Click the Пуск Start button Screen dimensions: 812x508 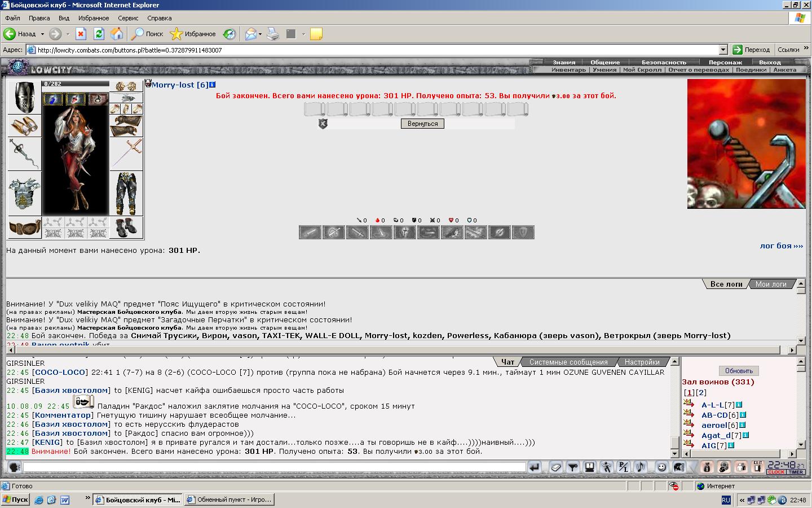pos(16,500)
